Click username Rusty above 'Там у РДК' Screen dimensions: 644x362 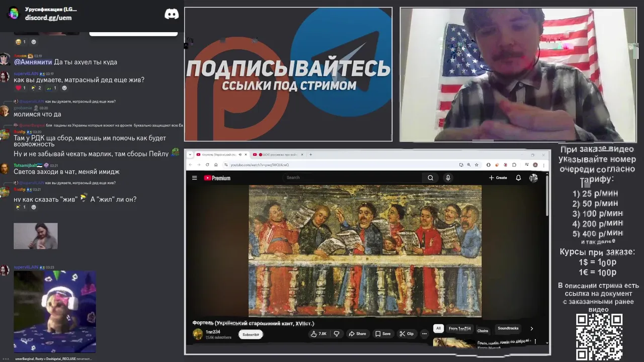tap(19, 132)
